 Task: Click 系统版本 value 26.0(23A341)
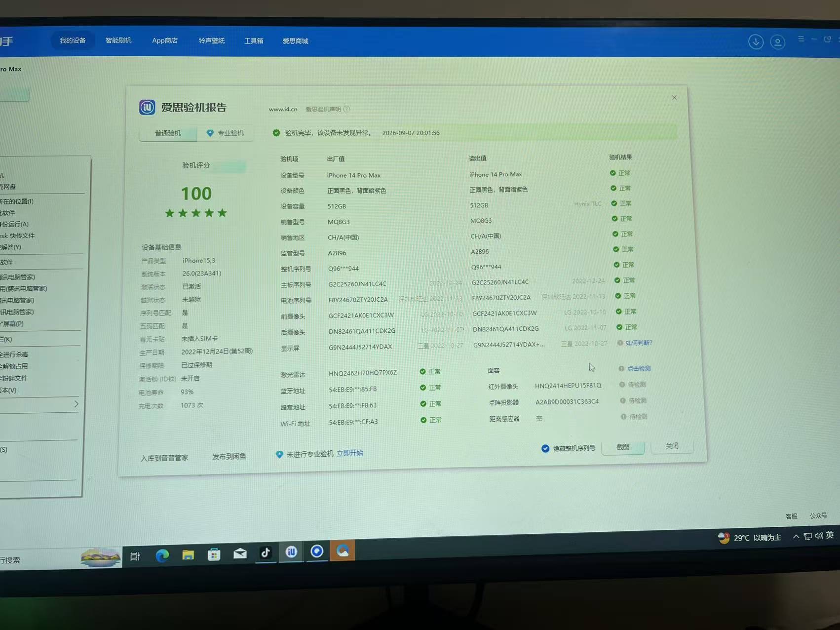[202, 274]
